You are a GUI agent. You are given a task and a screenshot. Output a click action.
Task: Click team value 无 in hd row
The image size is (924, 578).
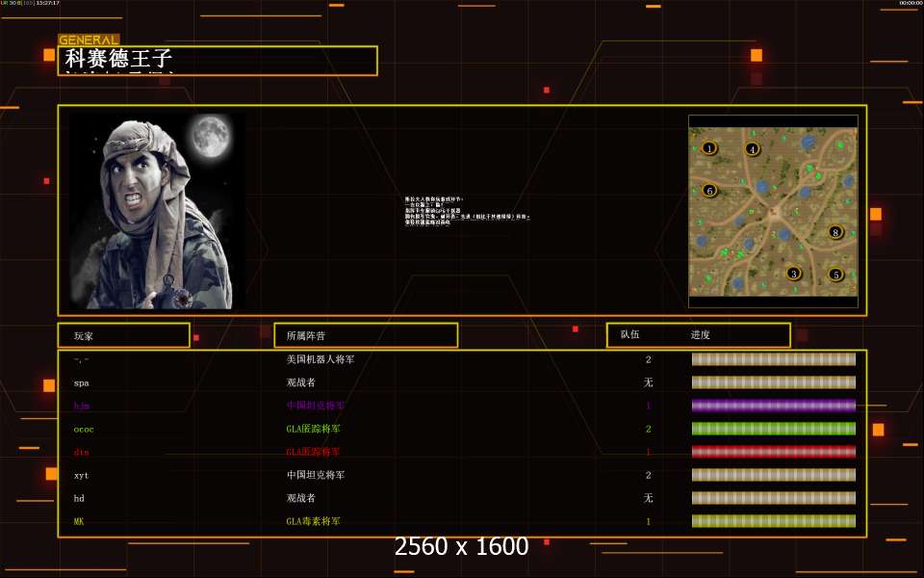click(648, 498)
